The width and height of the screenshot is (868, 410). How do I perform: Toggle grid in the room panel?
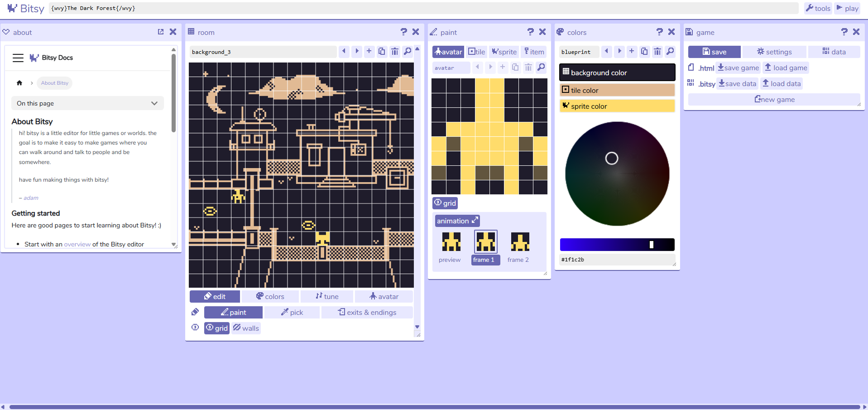[217, 328]
